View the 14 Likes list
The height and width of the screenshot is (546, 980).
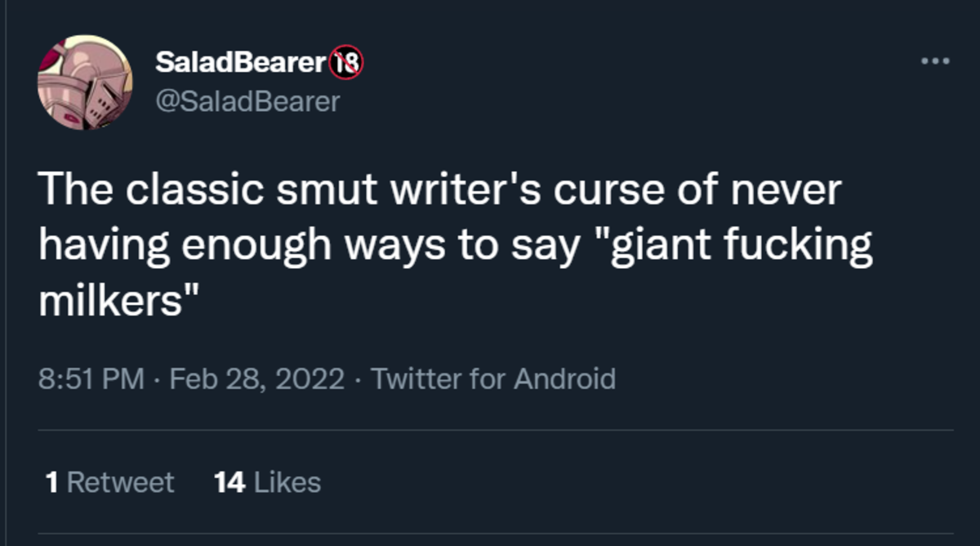point(267,482)
